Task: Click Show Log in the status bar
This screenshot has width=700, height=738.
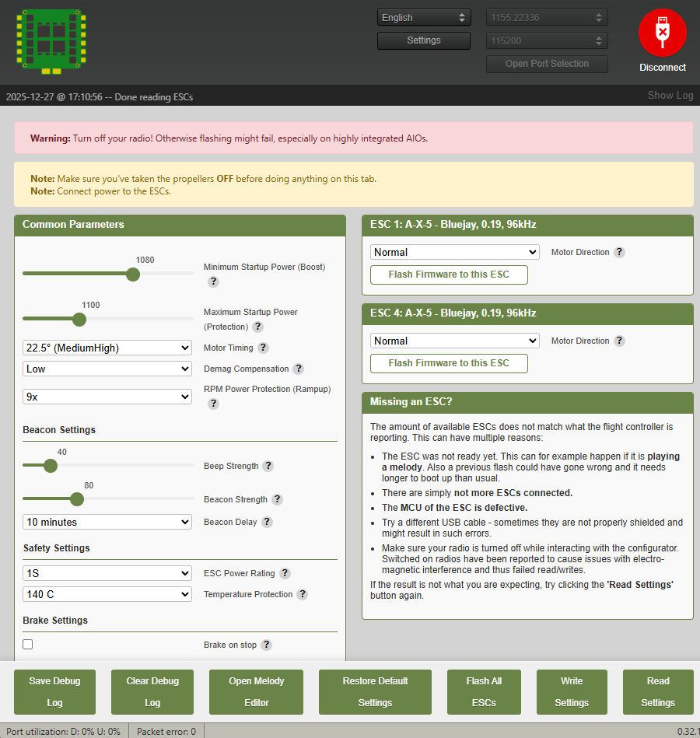Action: click(x=670, y=96)
